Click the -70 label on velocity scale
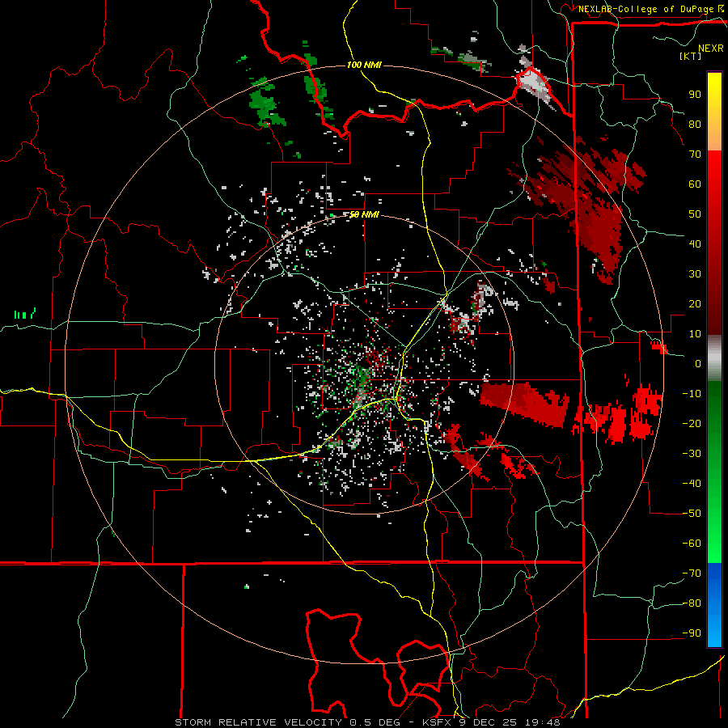This screenshot has width=728, height=728. point(692,574)
